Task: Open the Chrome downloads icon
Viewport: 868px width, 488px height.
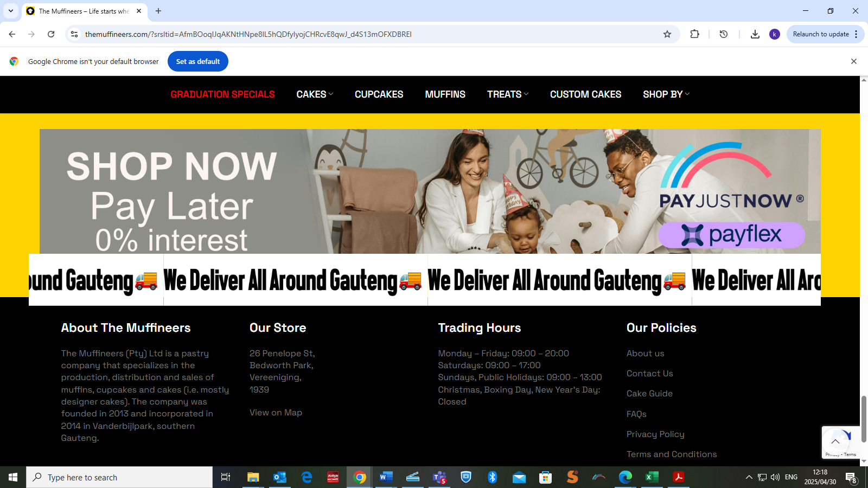Action: point(755,34)
